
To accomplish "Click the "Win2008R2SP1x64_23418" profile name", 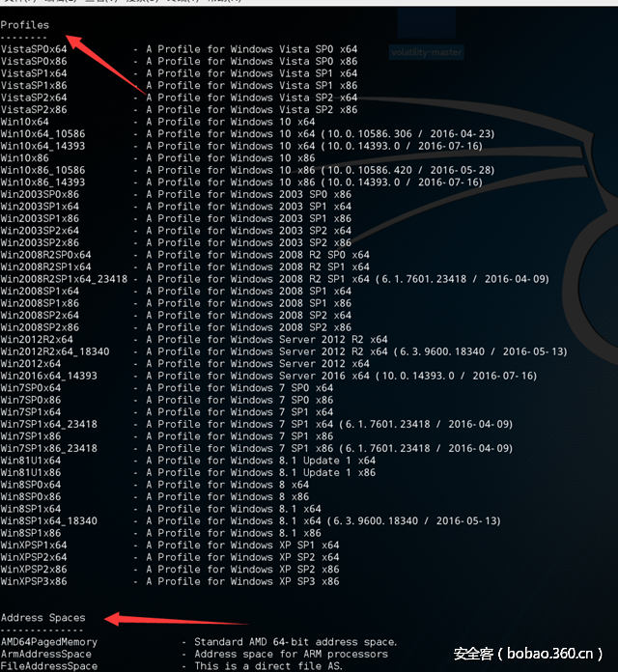I will [64, 279].
